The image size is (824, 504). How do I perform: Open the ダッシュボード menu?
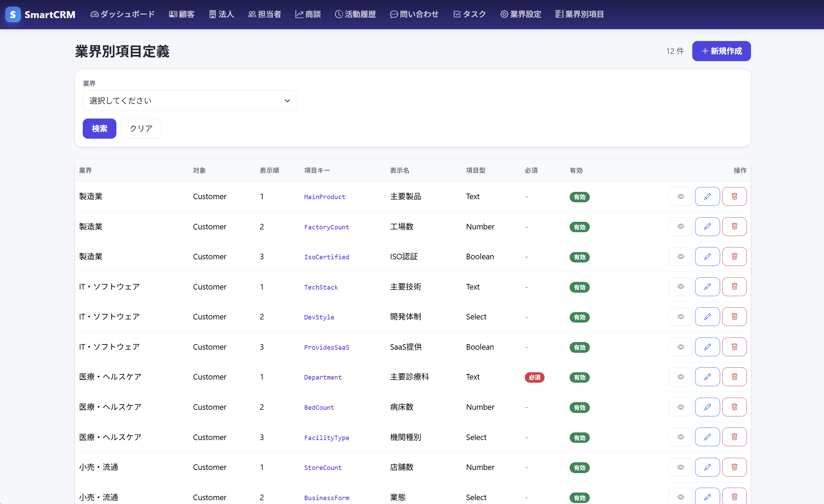tap(122, 14)
